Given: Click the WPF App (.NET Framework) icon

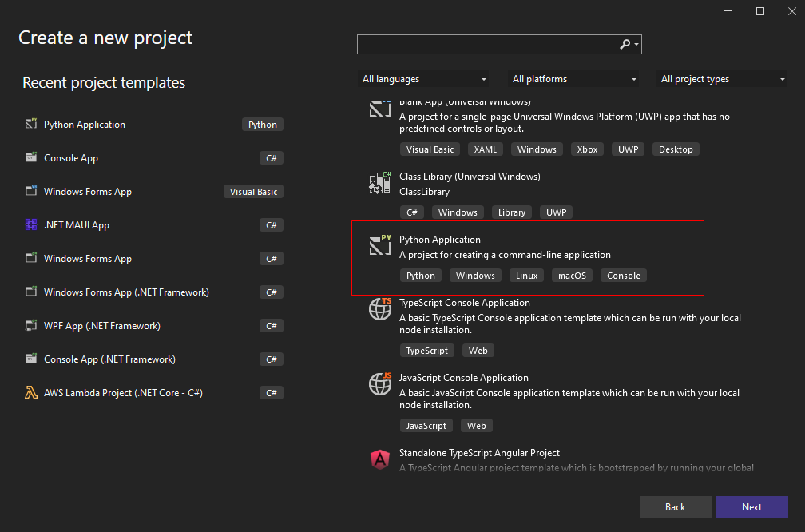Looking at the screenshot, I should click(x=31, y=325).
